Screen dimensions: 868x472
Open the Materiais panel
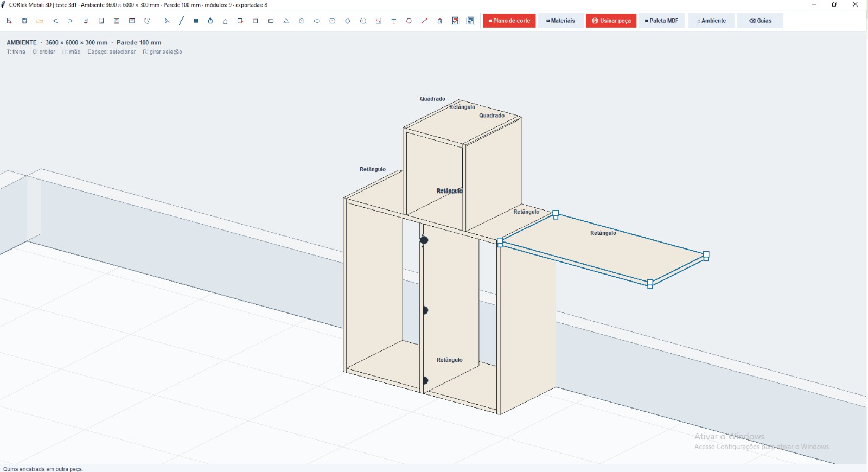(560, 21)
